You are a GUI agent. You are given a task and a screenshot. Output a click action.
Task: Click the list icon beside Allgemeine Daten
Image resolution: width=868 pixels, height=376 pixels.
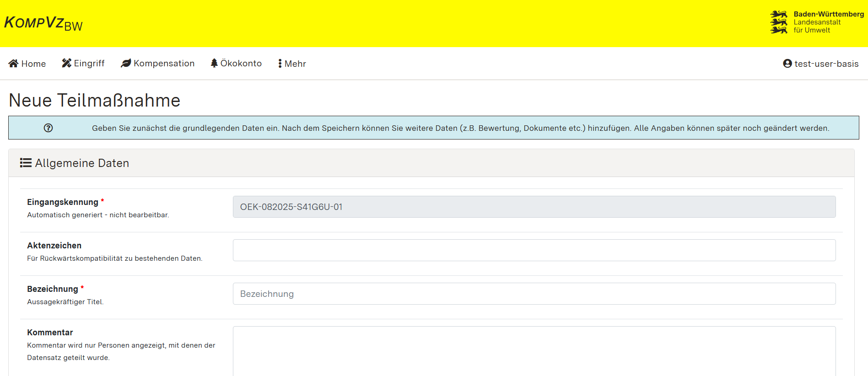[x=26, y=163]
